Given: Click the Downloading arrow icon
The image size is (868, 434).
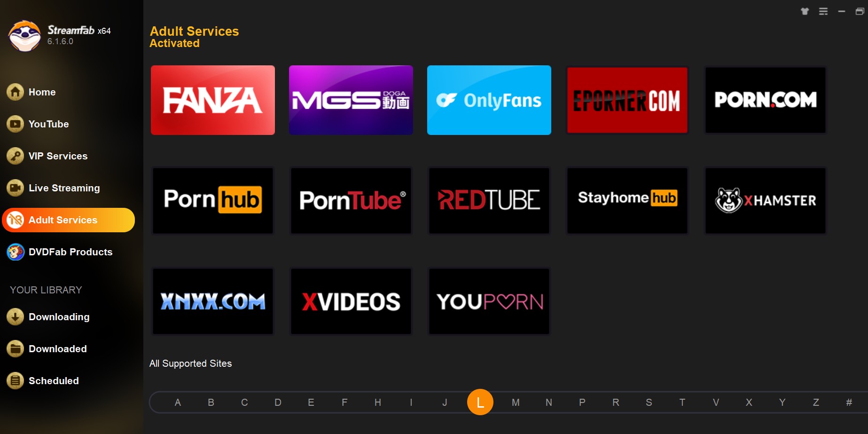Looking at the screenshot, I should click(15, 317).
